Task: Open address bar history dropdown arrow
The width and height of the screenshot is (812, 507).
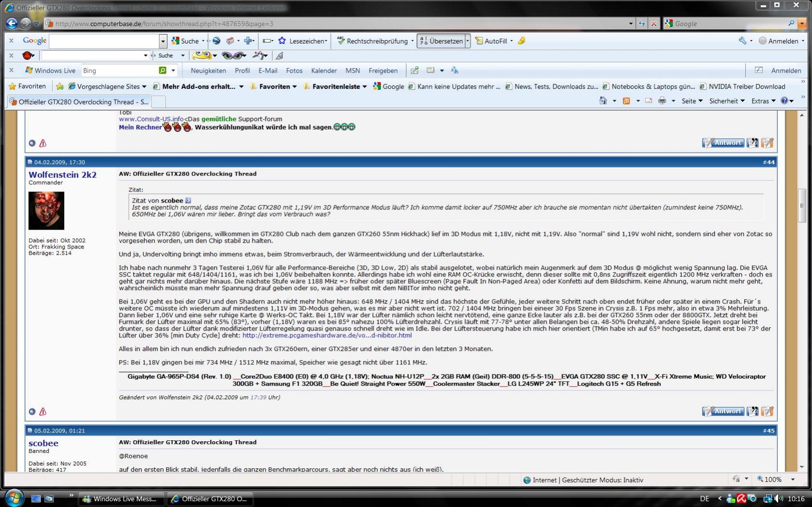Action: tap(631, 23)
